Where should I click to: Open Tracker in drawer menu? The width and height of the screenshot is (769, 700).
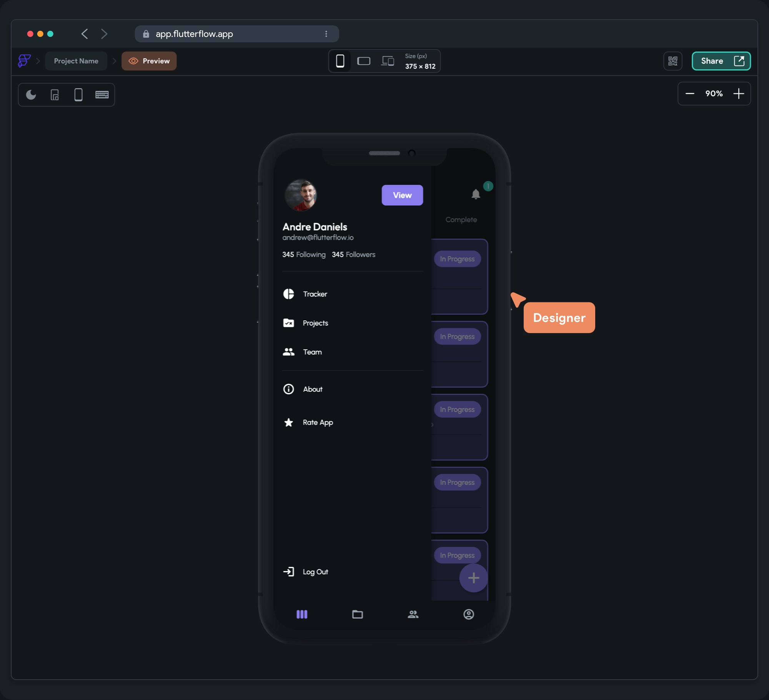point(315,294)
